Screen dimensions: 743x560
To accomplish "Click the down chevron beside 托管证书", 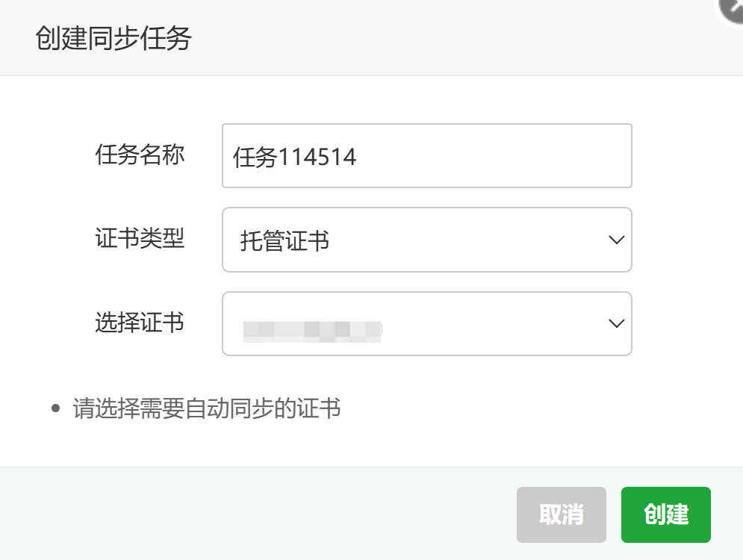I will (615, 240).
